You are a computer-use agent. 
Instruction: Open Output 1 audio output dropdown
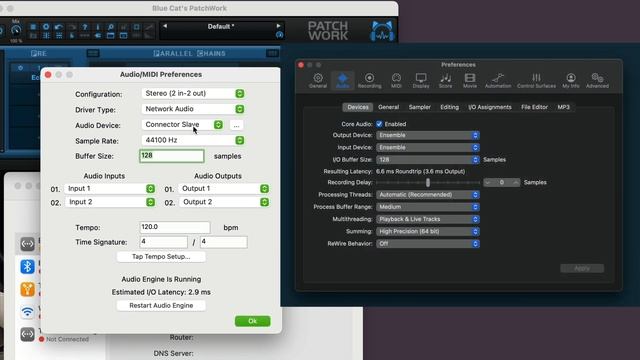[224, 189]
